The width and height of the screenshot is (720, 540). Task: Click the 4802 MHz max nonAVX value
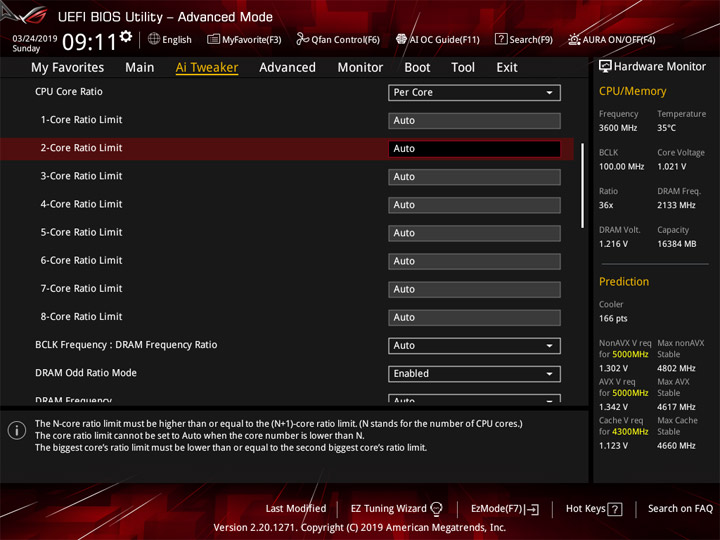pos(676,368)
